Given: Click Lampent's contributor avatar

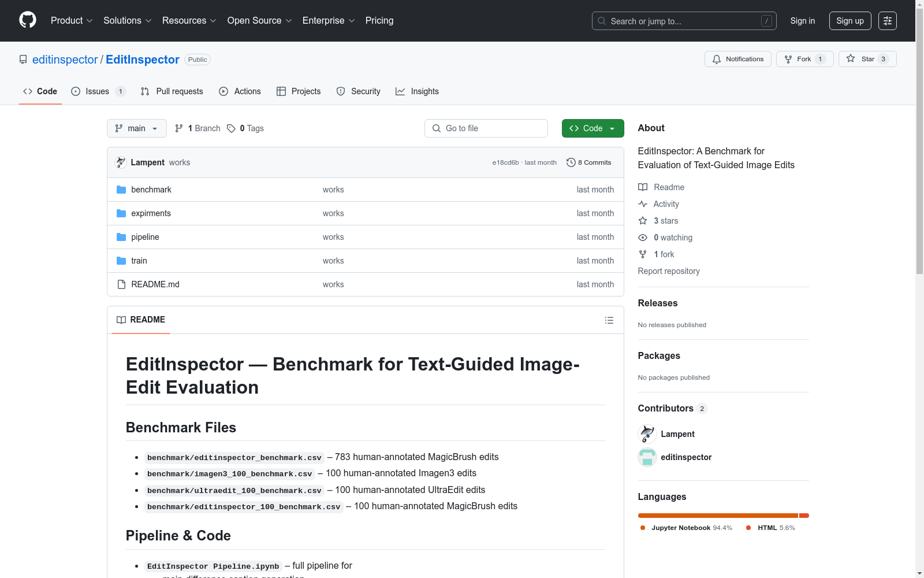Looking at the screenshot, I should (647, 434).
